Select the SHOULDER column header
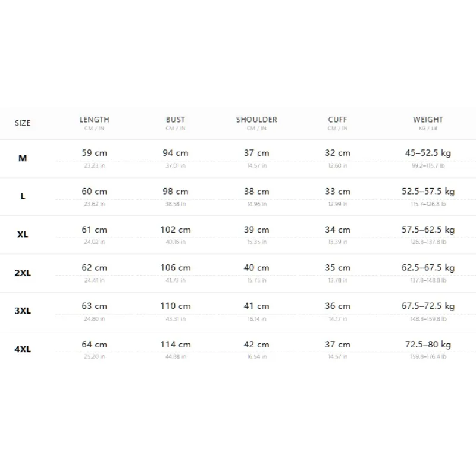The width and height of the screenshot is (476, 476). pos(256,120)
